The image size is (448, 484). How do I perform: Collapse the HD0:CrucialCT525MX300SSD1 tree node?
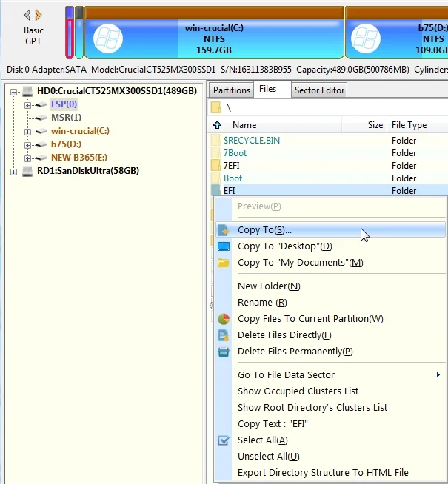(x=13, y=92)
